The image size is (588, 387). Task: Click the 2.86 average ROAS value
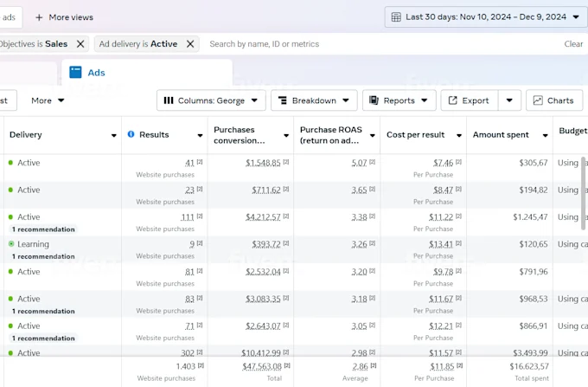point(361,366)
